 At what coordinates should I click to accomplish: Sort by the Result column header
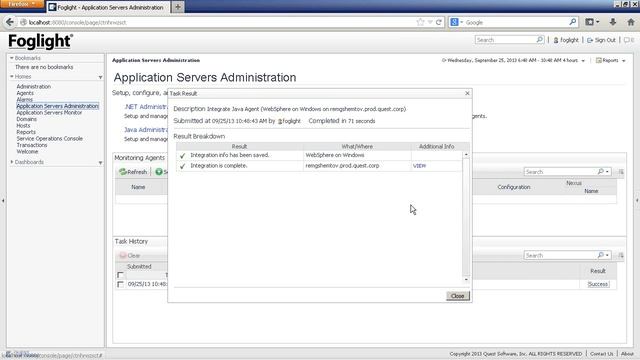[x=239, y=147]
